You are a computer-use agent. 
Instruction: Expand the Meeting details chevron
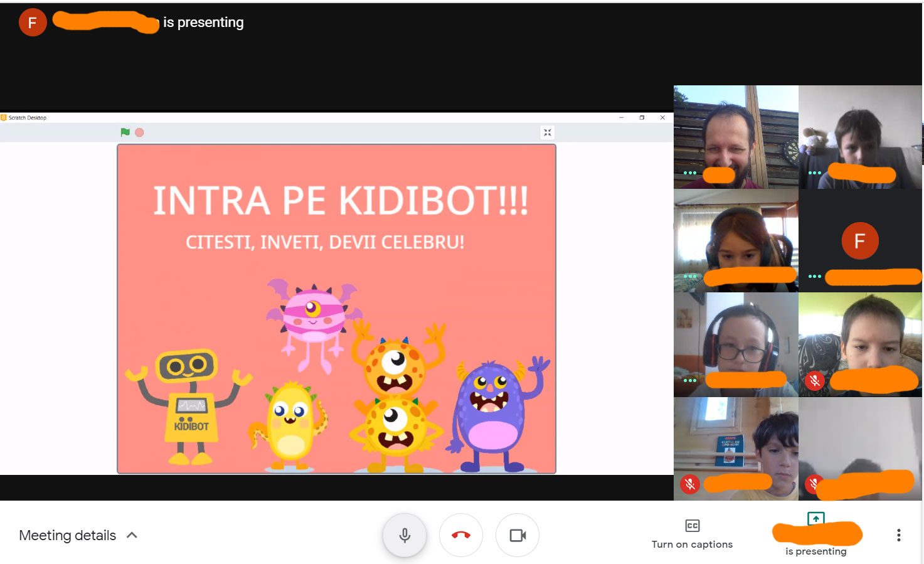coord(132,535)
